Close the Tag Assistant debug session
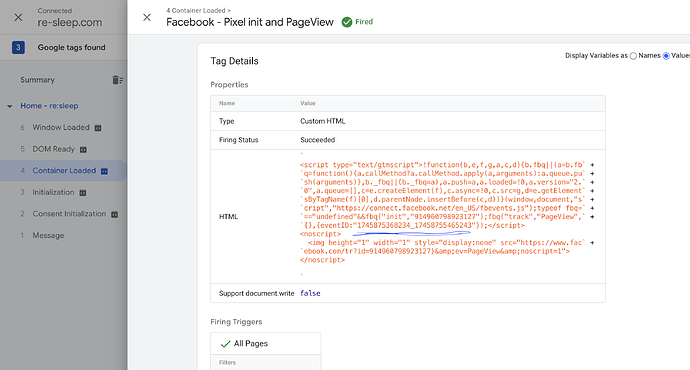The height and width of the screenshot is (370, 690). 18,17
